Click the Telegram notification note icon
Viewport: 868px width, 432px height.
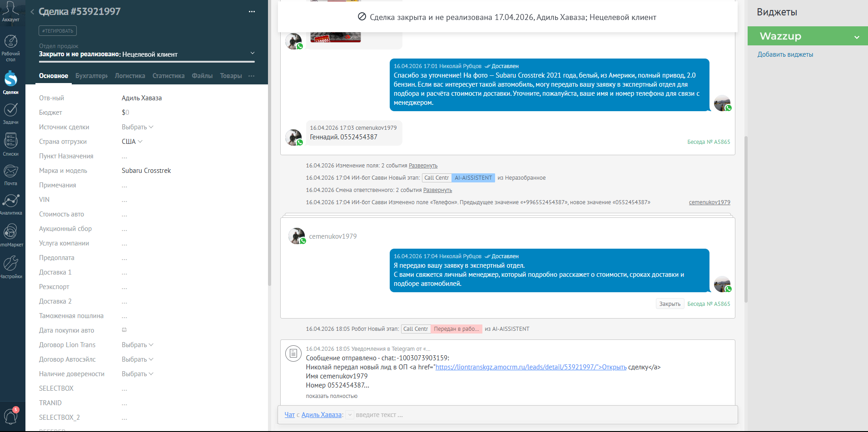click(293, 353)
